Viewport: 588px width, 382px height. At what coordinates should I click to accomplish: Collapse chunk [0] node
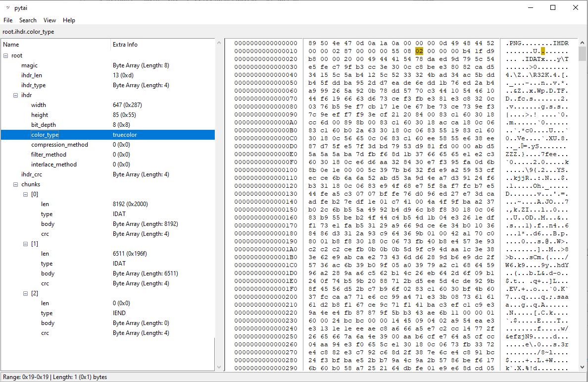coord(26,194)
